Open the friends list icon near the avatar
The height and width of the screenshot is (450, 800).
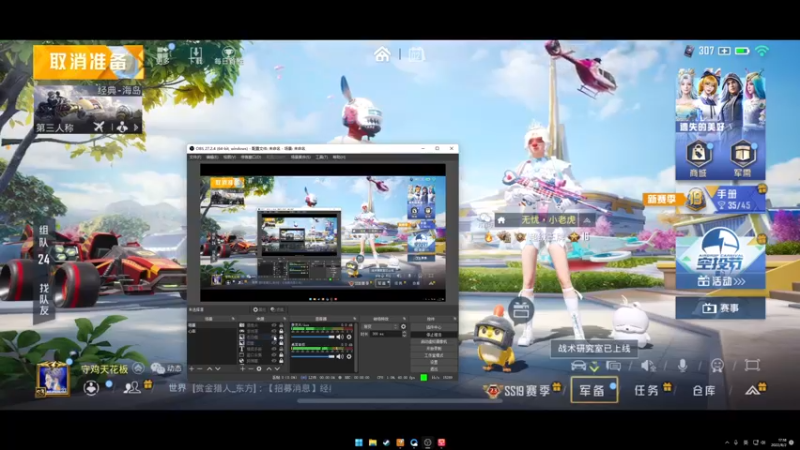tap(132, 387)
